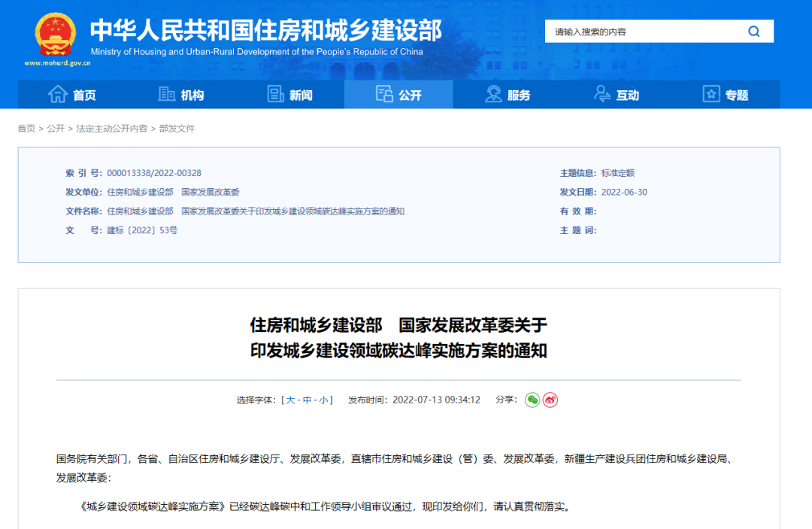Share the article via Weibo icon
The width and height of the screenshot is (812, 529).
tap(550, 400)
